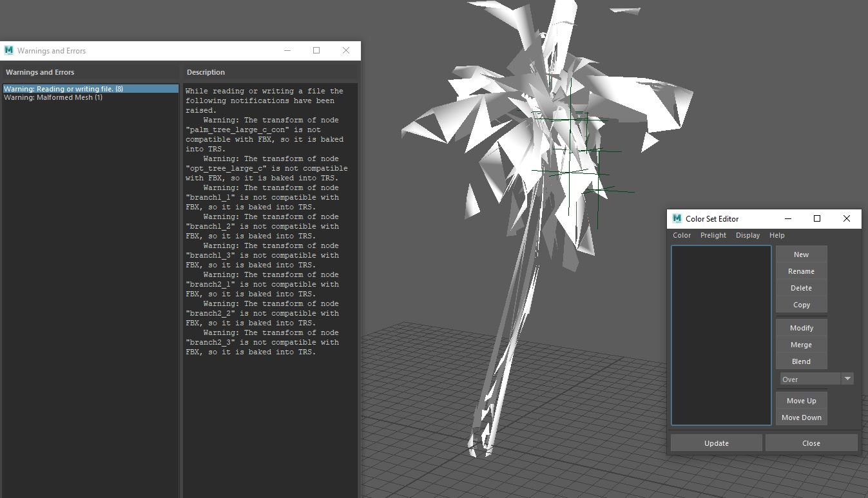
Task: Open the Over blend mode dropdown
Action: tap(847, 379)
